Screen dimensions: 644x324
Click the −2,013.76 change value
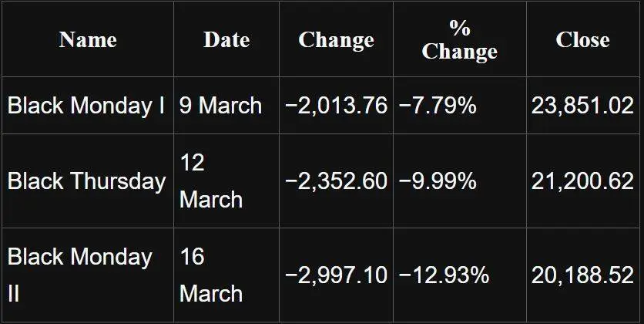[336, 106]
